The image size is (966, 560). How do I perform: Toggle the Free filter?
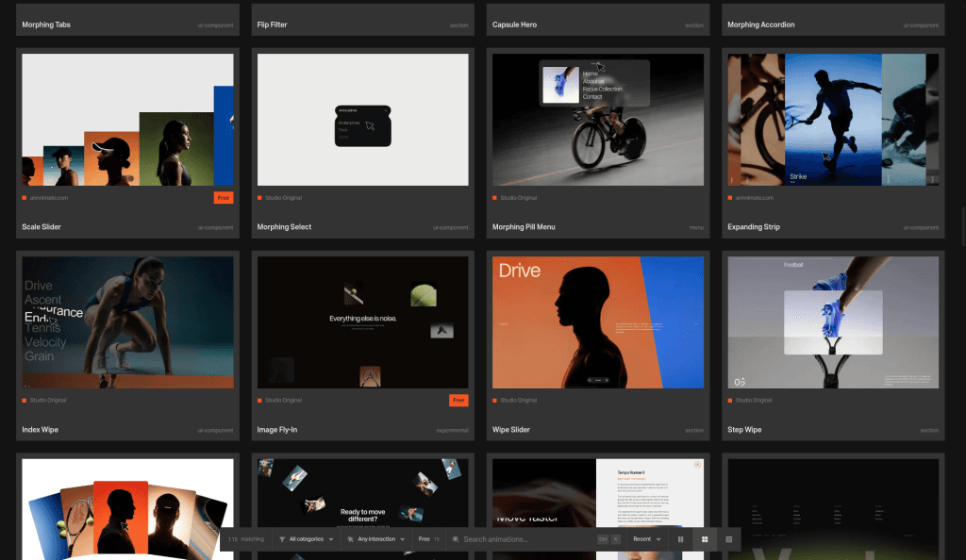click(x=429, y=539)
